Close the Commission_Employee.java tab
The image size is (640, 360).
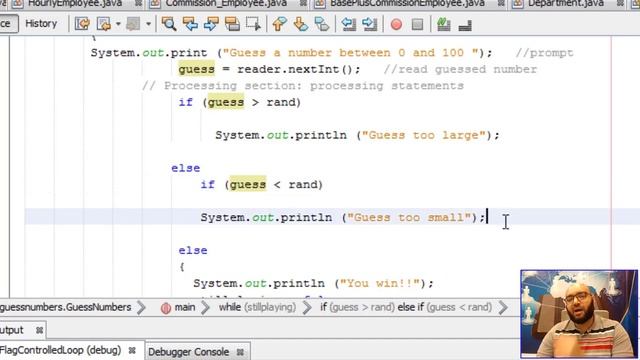point(303,4)
